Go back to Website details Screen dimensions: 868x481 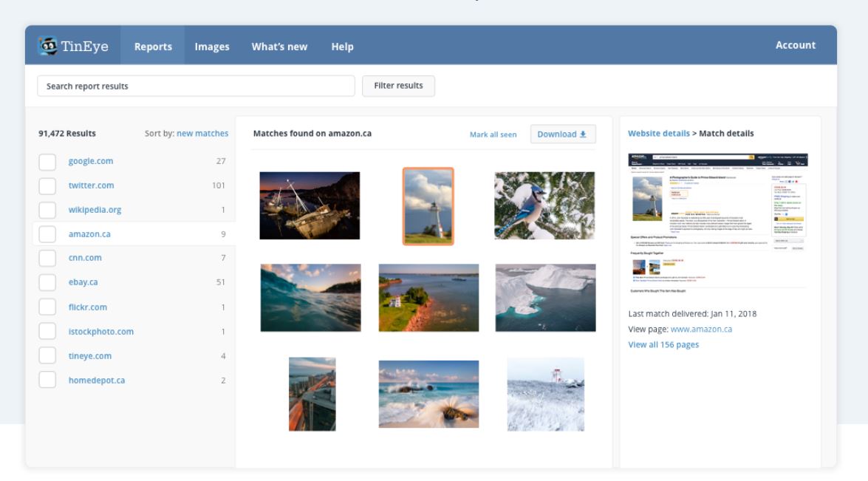(659, 134)
